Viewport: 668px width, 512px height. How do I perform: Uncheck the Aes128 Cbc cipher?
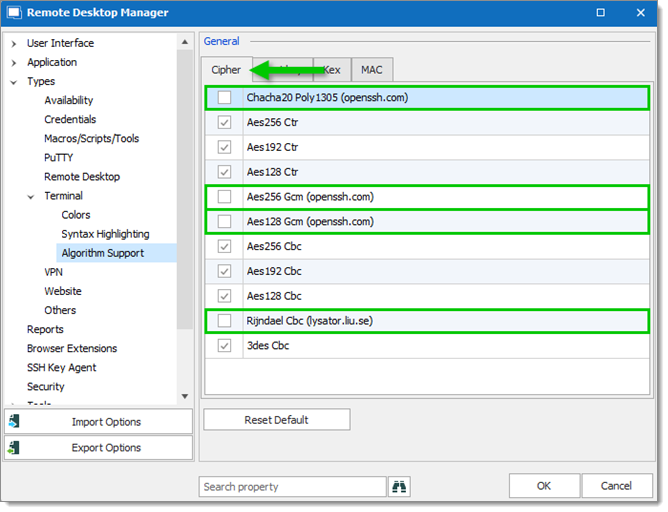[x=224, y=295]
